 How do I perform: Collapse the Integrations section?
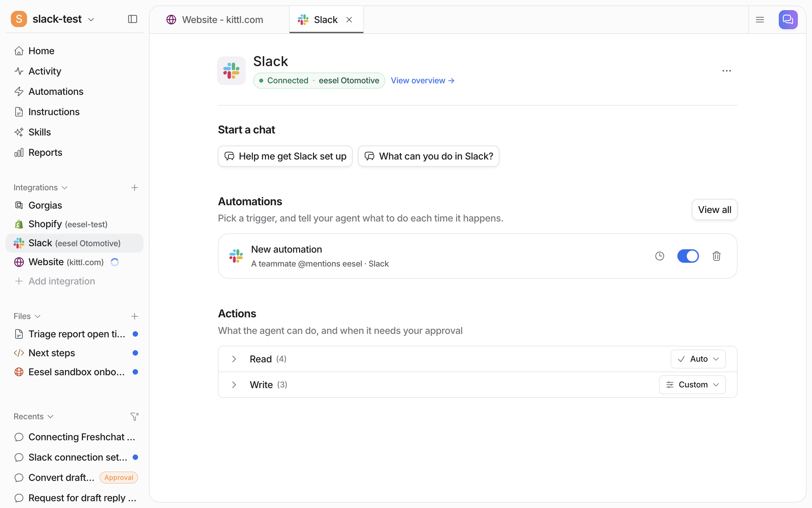point(41,188)
